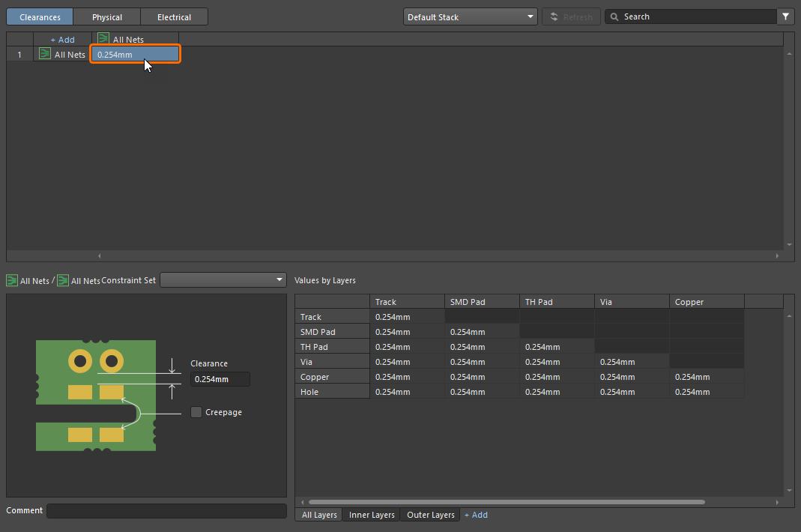Open the Outer Layers tab

[x=431, y=515]
